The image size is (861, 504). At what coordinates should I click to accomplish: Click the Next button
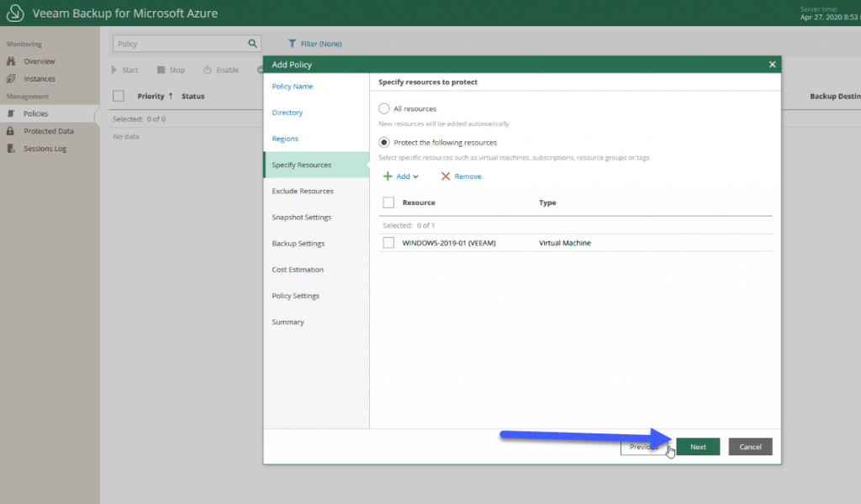(x=698, y=446)
